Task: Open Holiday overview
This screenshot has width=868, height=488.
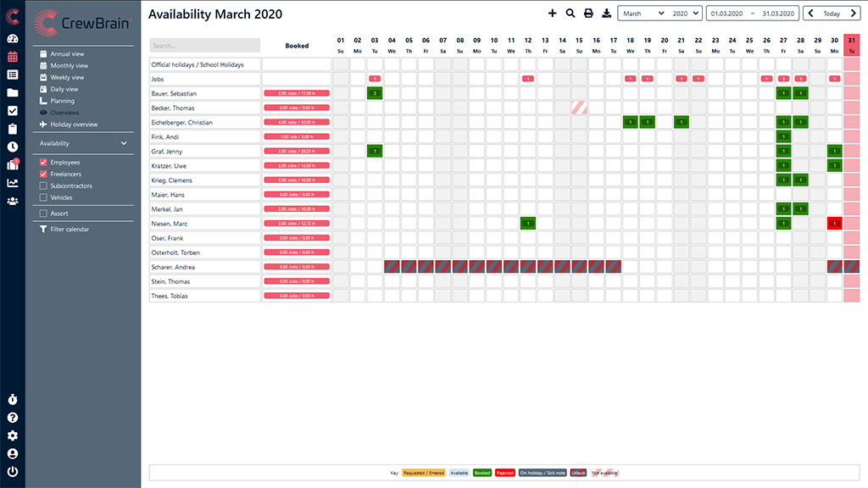Action: coord(74,125)
